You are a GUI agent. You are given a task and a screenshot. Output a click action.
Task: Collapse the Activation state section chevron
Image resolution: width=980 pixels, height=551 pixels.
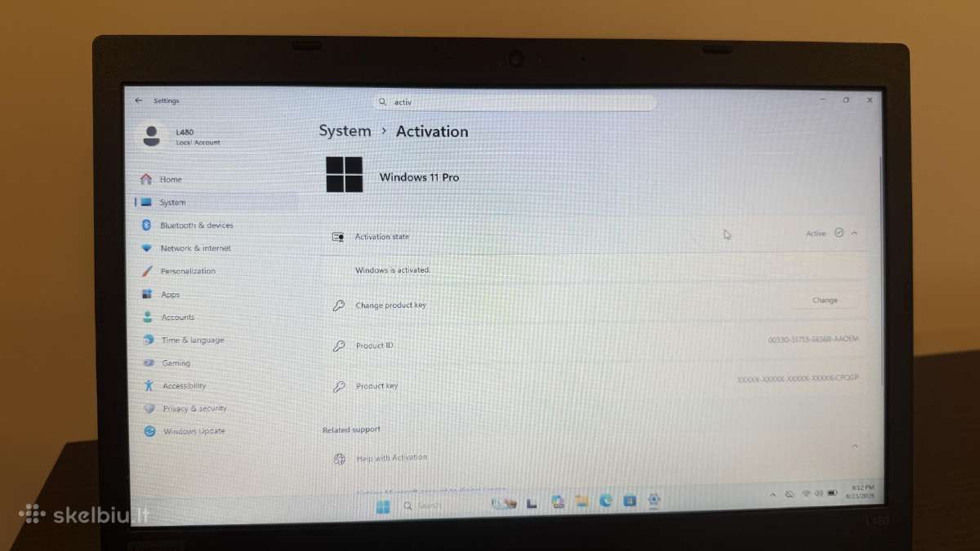[x=854, y=233]
